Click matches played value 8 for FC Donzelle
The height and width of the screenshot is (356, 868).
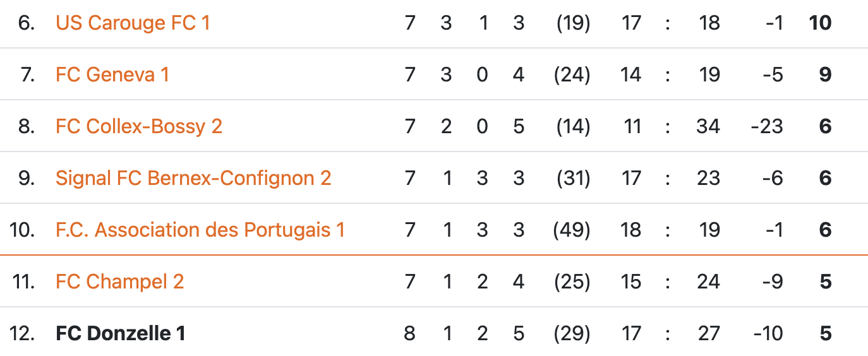[410, 333]
